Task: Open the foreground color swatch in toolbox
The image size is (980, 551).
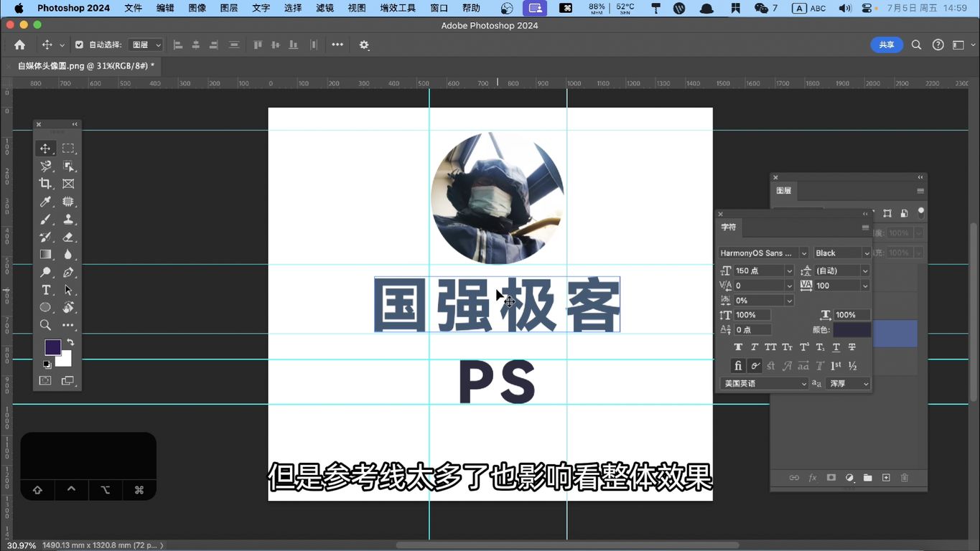Action: click(x=52, y=347)
